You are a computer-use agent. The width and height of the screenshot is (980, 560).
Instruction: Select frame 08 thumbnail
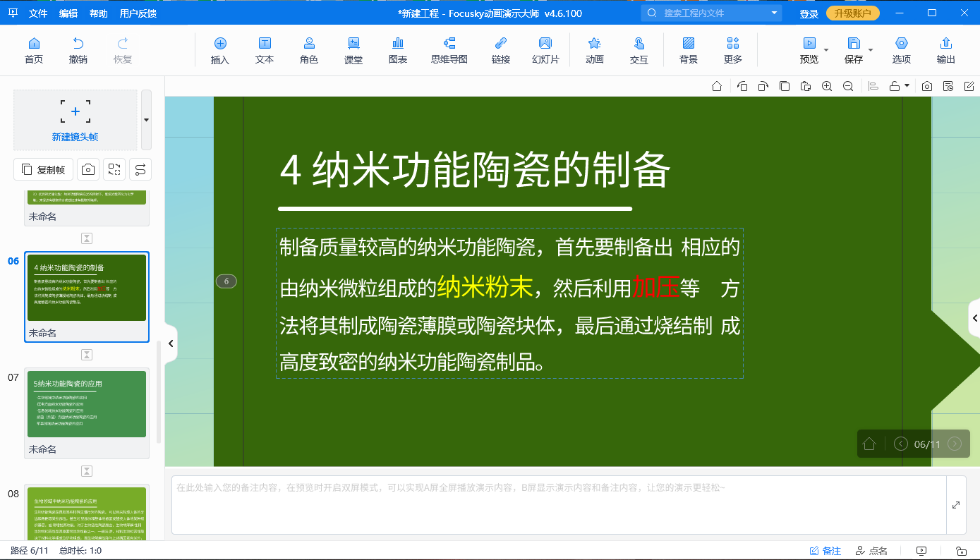point(87,513)
